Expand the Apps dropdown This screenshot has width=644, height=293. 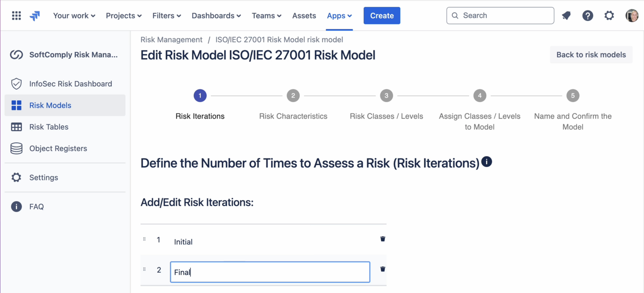(x=339, y=15)
